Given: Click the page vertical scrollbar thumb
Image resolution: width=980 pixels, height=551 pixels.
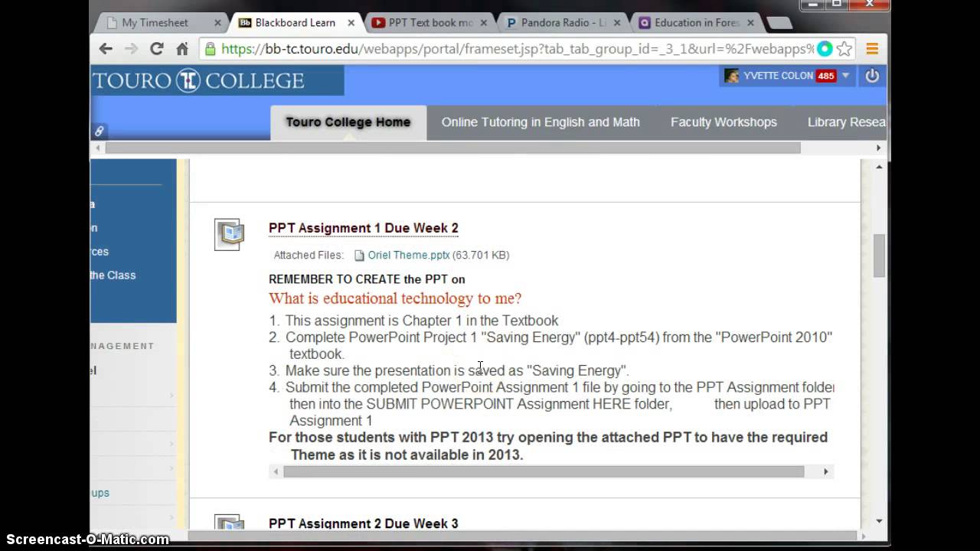Looking at the screenshot, I should 879,256.
